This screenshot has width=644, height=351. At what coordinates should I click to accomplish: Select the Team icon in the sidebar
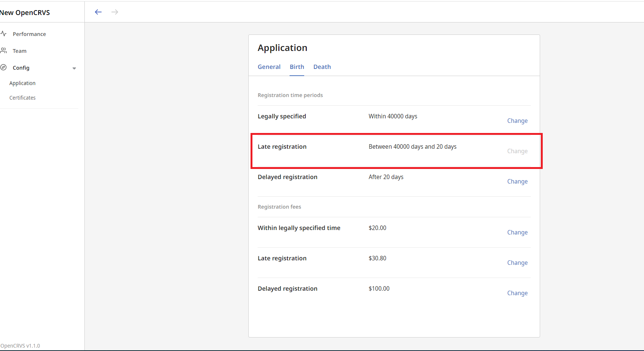click(4, 50)
